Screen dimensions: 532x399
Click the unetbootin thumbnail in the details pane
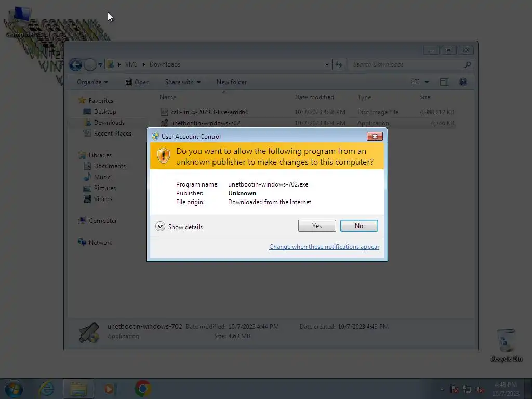(x=89, y=332)
